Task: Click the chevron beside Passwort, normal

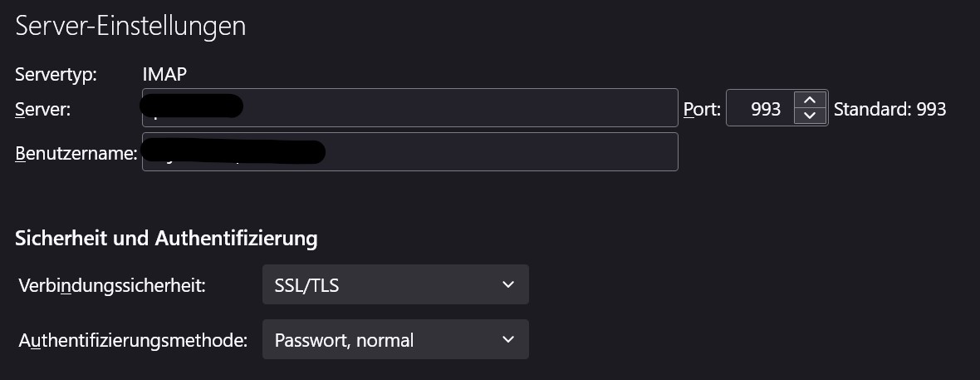Action: click(x=508, y=339)
